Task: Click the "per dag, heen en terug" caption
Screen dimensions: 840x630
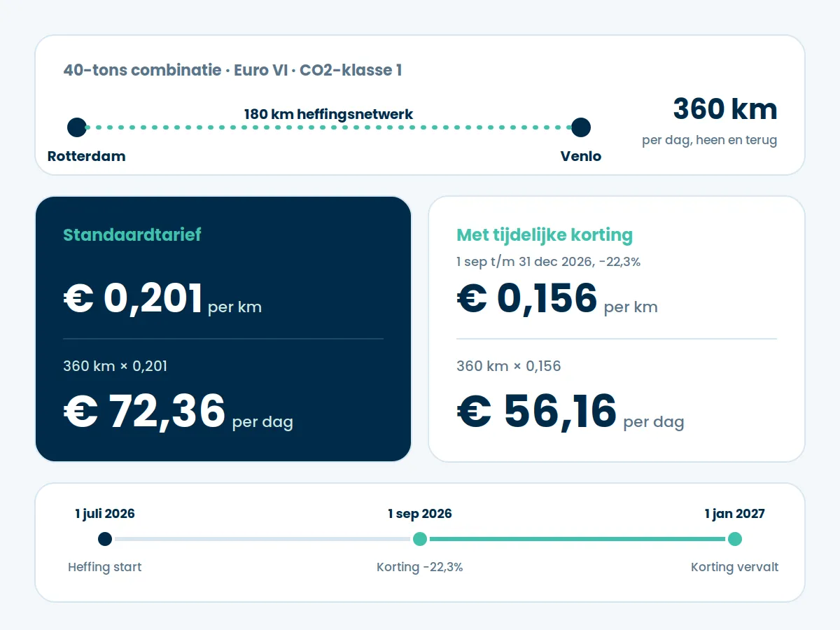Action: pos(709,140)
